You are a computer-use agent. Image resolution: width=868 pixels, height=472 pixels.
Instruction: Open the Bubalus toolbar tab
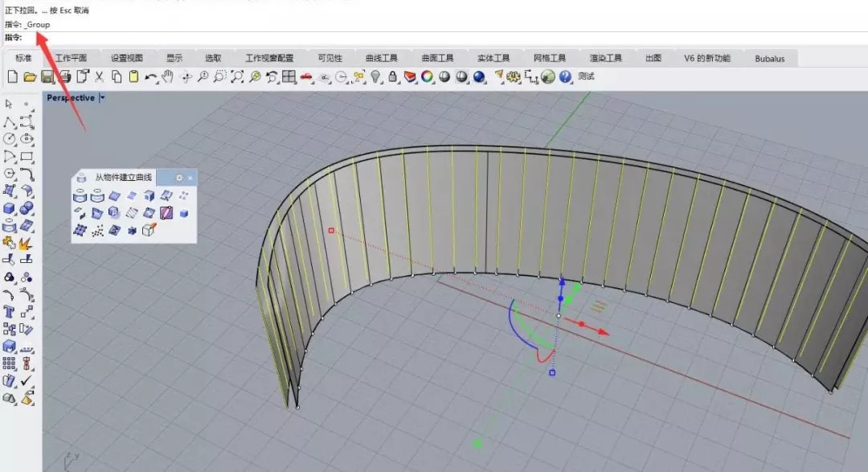tap(769, 59)
